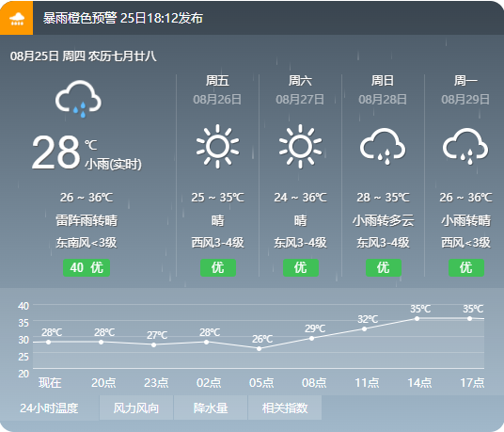The width and height of the screenshot is (504, 432).
Task: Click Saturday's sun icon
Action: [x=300, y=147]
